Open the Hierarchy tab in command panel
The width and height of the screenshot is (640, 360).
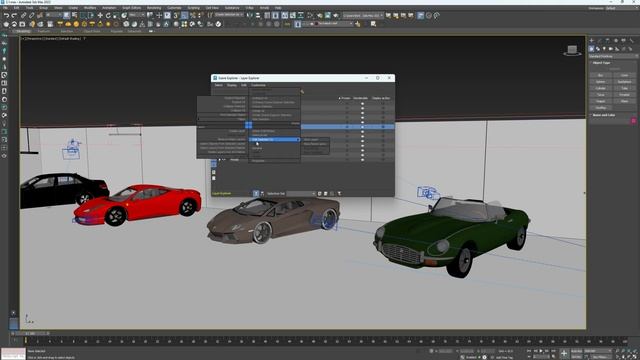tap(607, 40)
